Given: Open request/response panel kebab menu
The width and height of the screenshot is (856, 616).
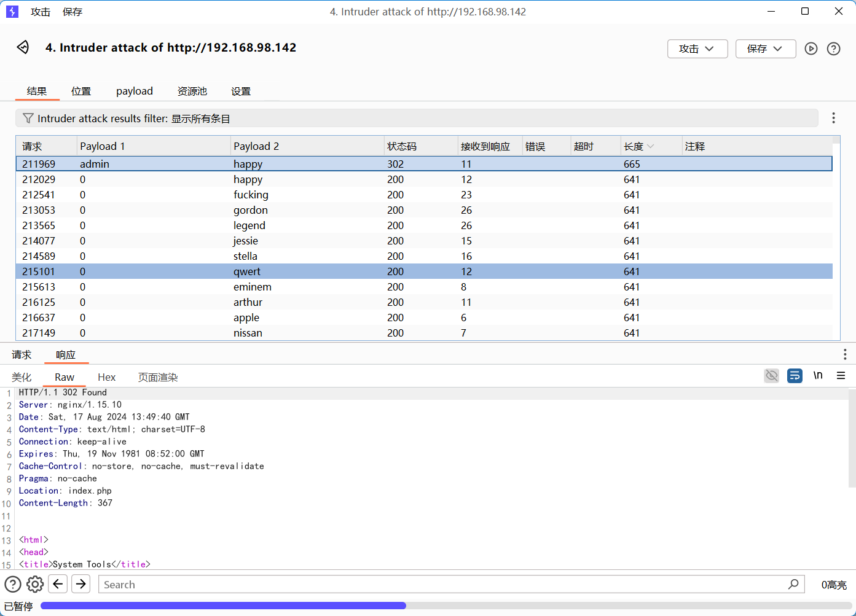Looking at the screenshot, I should 845,354.
